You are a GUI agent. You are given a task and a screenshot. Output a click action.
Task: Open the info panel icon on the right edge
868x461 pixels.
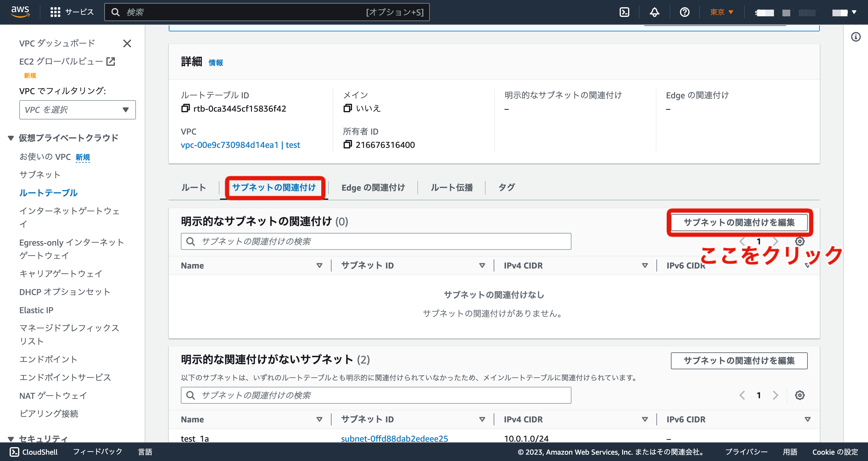coord(856,37)
